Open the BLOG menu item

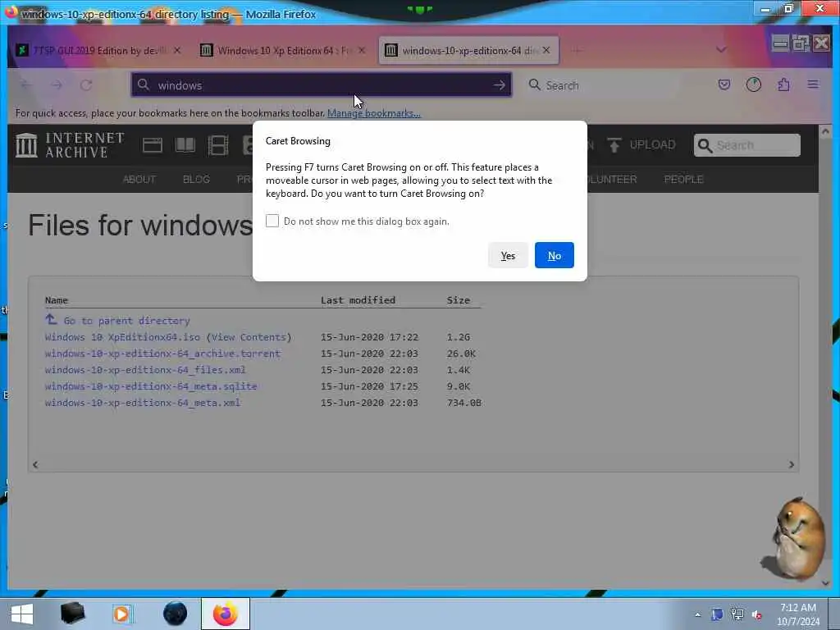pyautogui.click(x=196, y=179)
